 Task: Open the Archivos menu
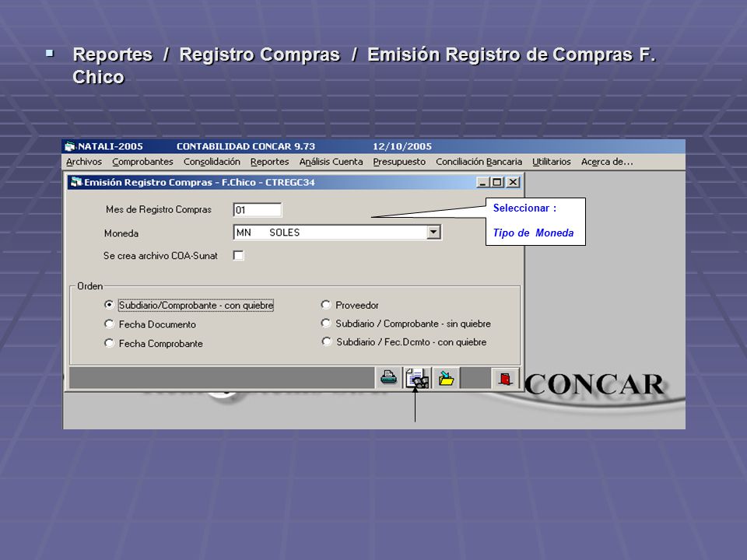(x=84, y=162)
